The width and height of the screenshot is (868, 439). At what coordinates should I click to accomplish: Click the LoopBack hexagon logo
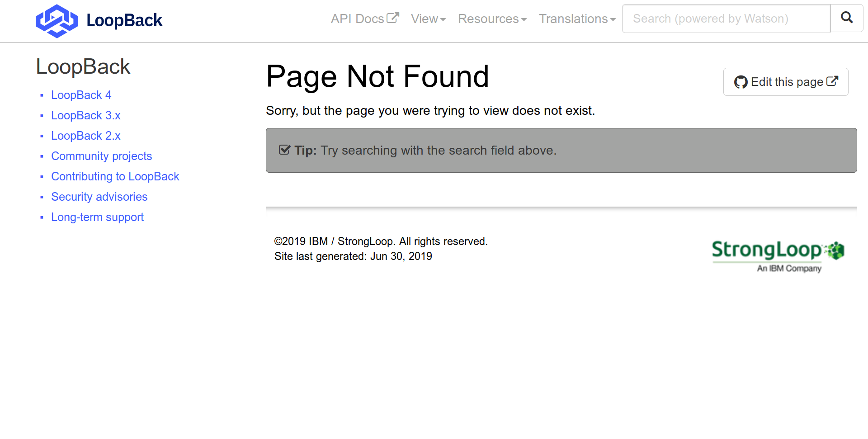pyautogui.click(x=56, y=20)
